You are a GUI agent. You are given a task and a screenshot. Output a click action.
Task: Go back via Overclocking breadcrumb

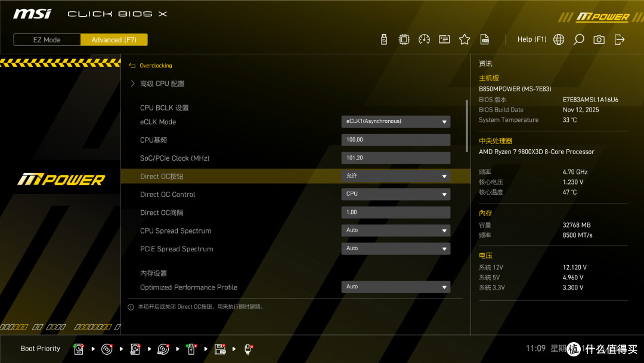click(156, 66)
